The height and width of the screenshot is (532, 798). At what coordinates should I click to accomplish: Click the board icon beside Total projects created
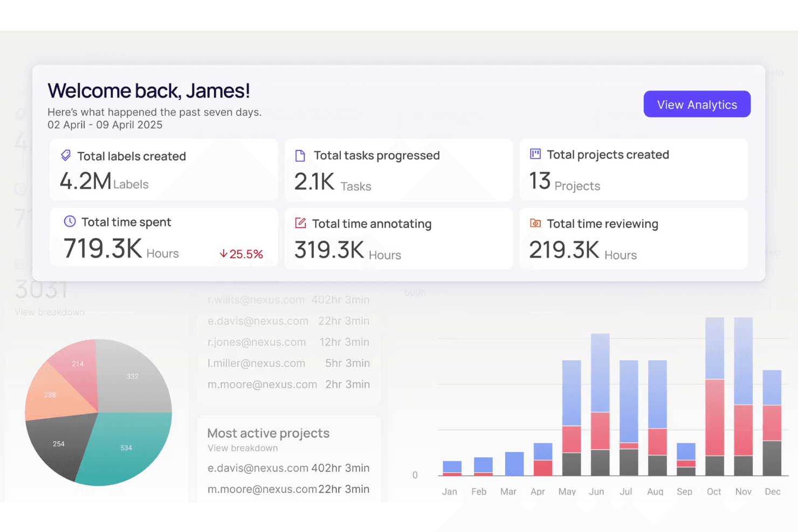[535, 154]
